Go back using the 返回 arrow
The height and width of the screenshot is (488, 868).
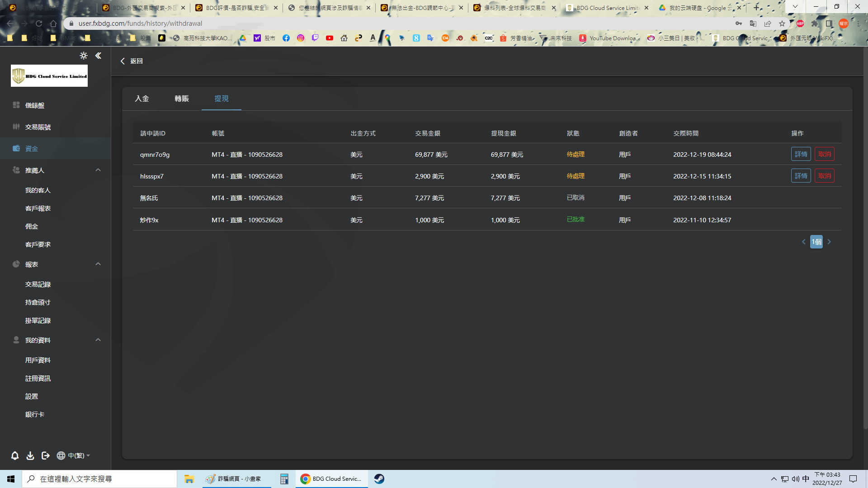(x=132, y=61)
